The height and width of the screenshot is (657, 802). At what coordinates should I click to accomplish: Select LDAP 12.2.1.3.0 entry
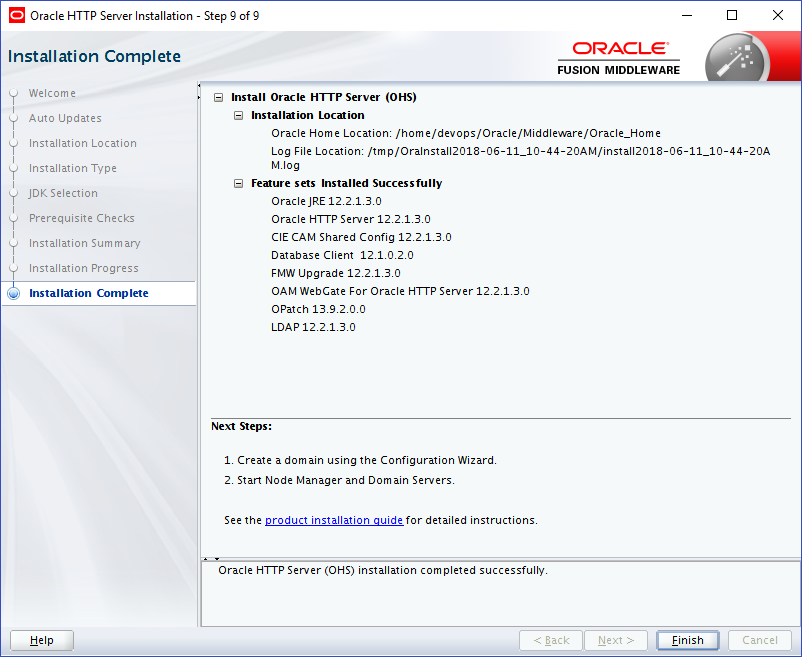[313, 327]
